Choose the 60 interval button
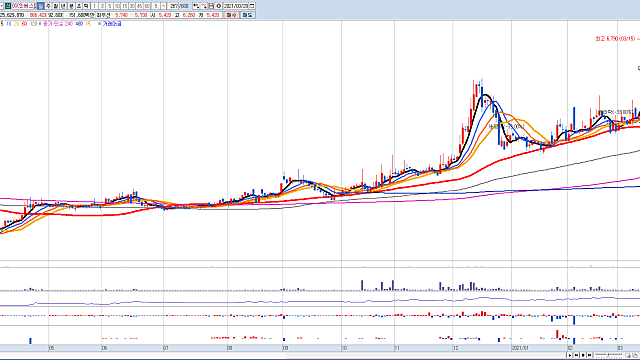Image resolution: width=640 pixels, height=360 pixels. tap(147, 6)
